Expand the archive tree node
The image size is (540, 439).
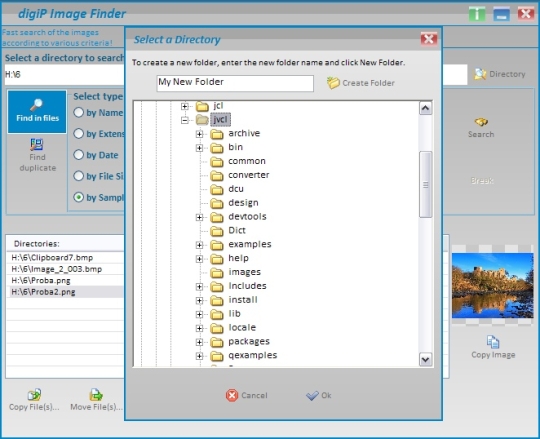(199, 134)
